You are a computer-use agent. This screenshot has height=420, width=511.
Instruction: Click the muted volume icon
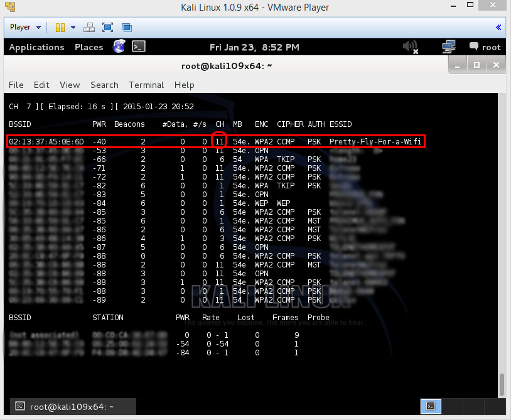click(411, 47)
